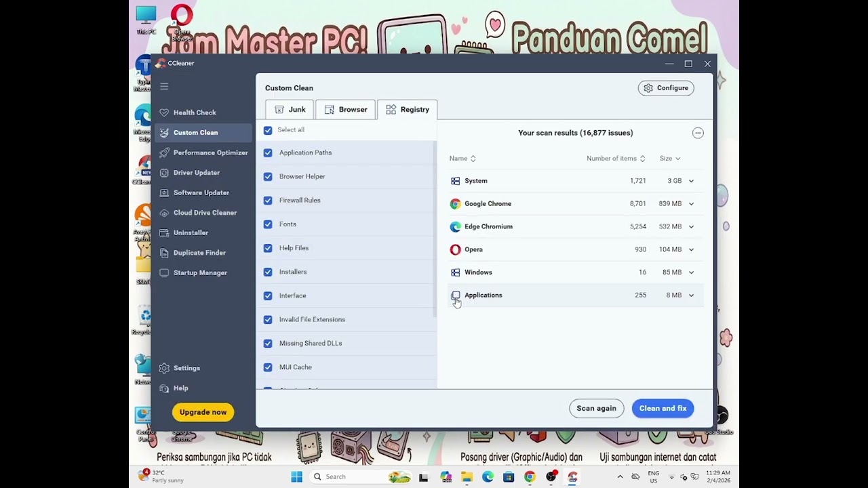
Task: Click the Uninstaller sidebar icon
Action: (164, 232)
